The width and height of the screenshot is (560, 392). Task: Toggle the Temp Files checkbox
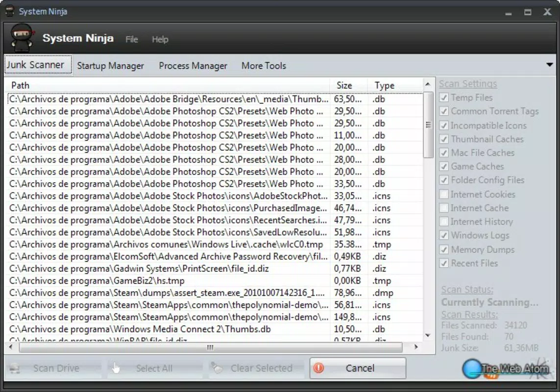(x=443, y=98)
